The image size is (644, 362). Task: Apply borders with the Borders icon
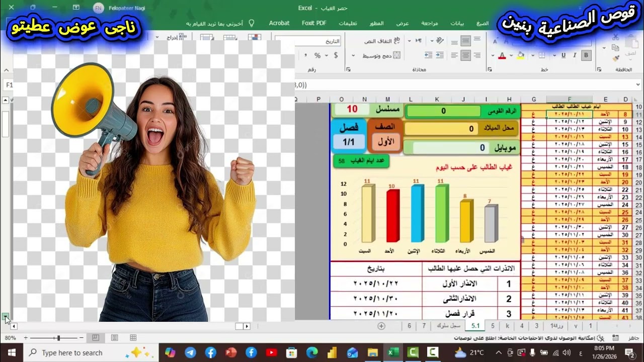542,55
